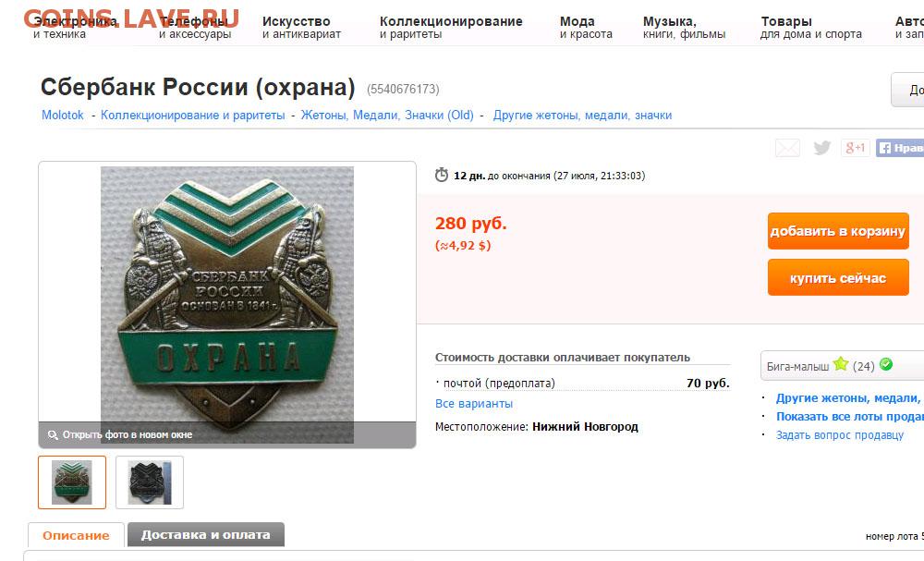The image size is (924, 561).
Task: Click the auction timer clock icon
Action: point(442,175)
